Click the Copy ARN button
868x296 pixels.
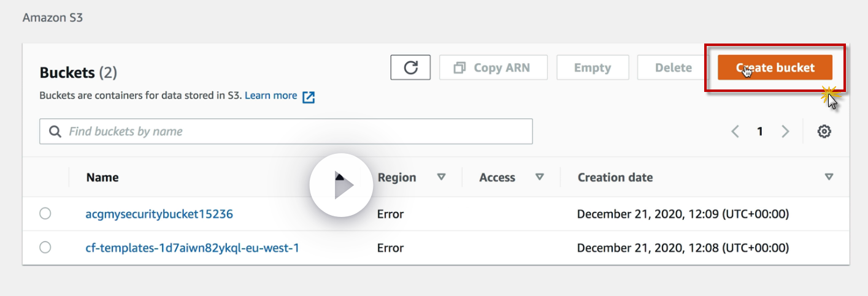[493, 67]
